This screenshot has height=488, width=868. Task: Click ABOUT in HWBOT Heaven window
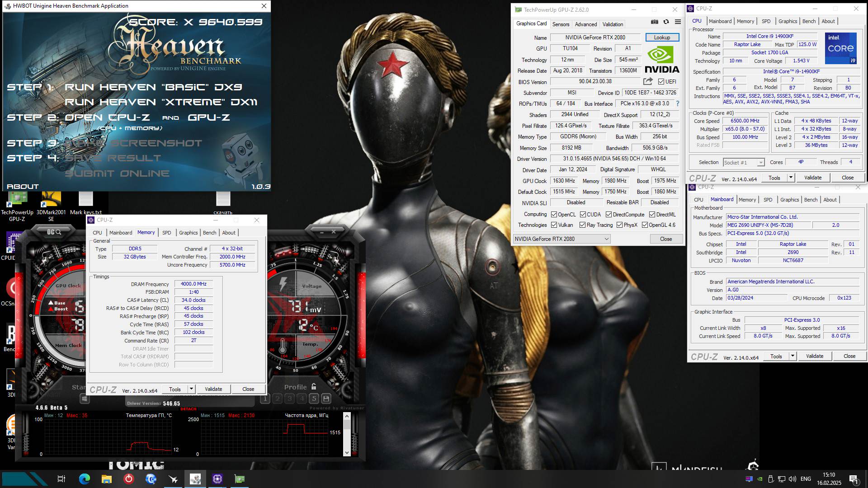point(23,186)
